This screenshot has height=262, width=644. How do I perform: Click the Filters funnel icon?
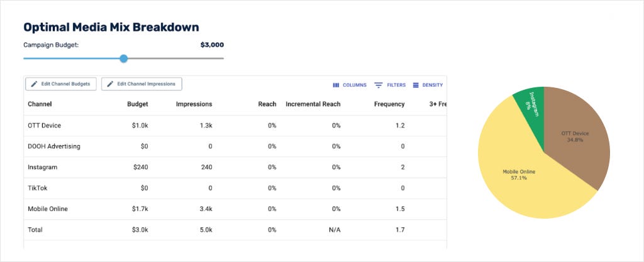pyautogui.click(x=378, y=85)
